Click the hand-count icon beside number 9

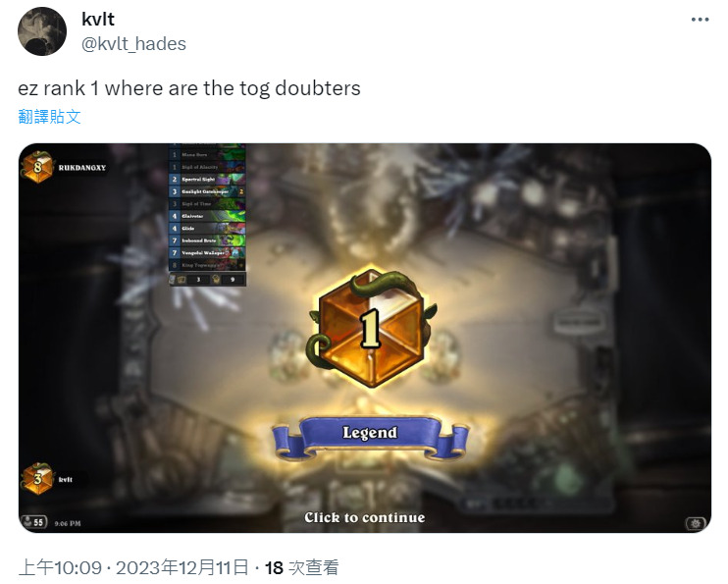pos(217,279)
